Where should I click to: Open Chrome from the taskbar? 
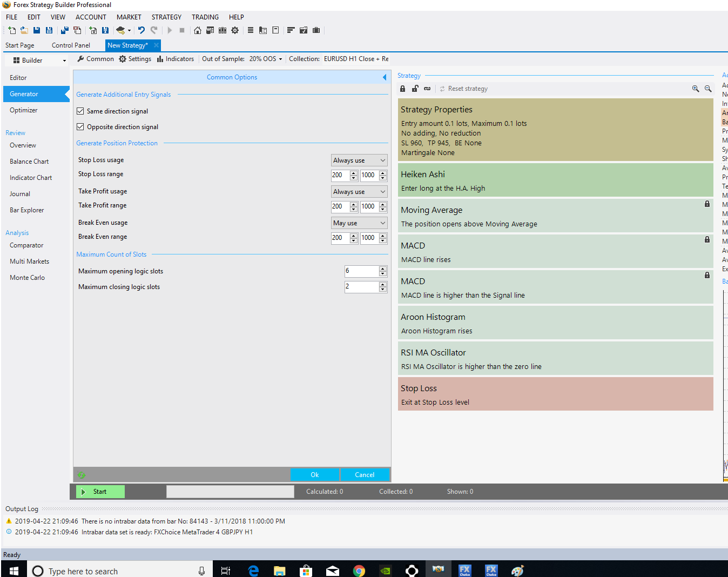pyautogui.click(x=359, y=571)
